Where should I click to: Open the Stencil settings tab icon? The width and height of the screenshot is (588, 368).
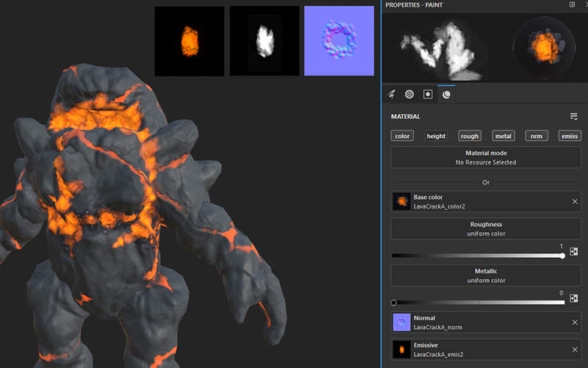[428, 95]
